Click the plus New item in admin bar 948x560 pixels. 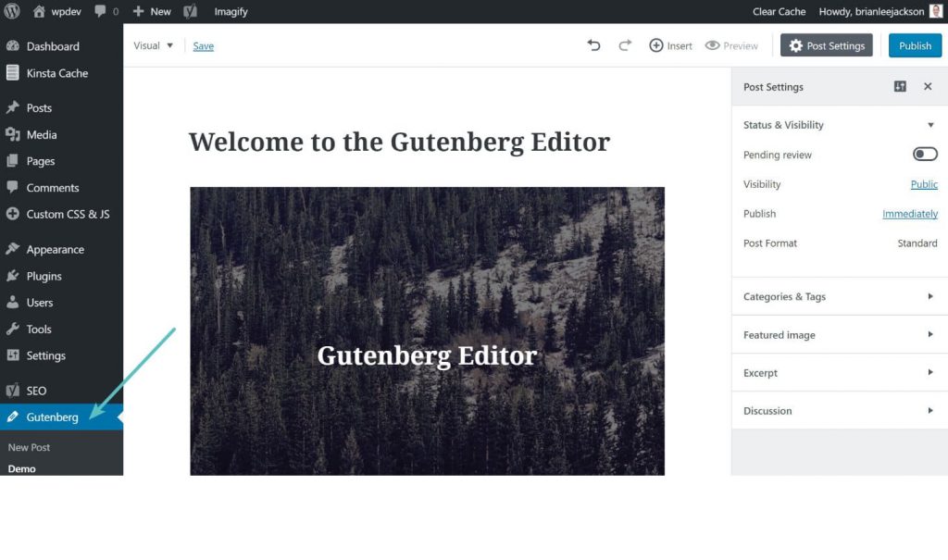(x=152, y=11)
